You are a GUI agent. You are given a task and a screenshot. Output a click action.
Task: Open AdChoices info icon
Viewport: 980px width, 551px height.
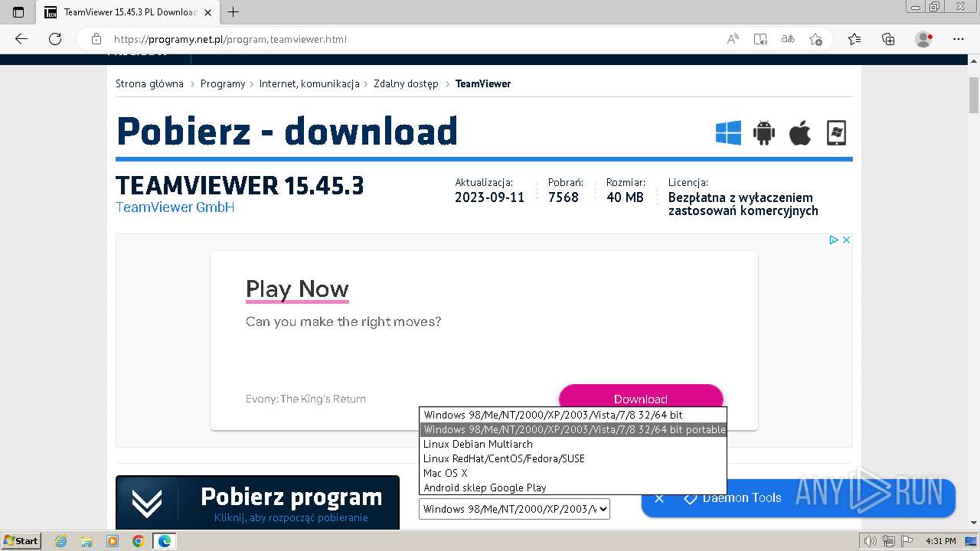click(x=834, y=240)
